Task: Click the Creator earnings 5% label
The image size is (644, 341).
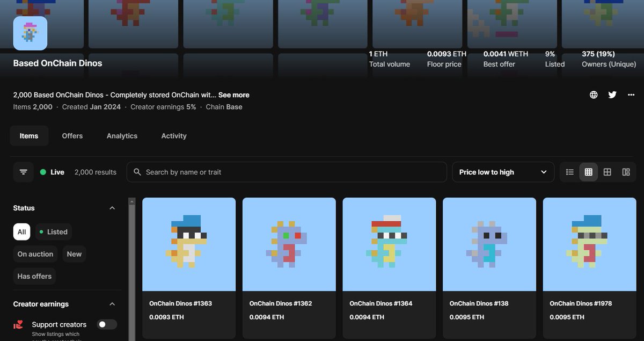Action: (163, 107)
